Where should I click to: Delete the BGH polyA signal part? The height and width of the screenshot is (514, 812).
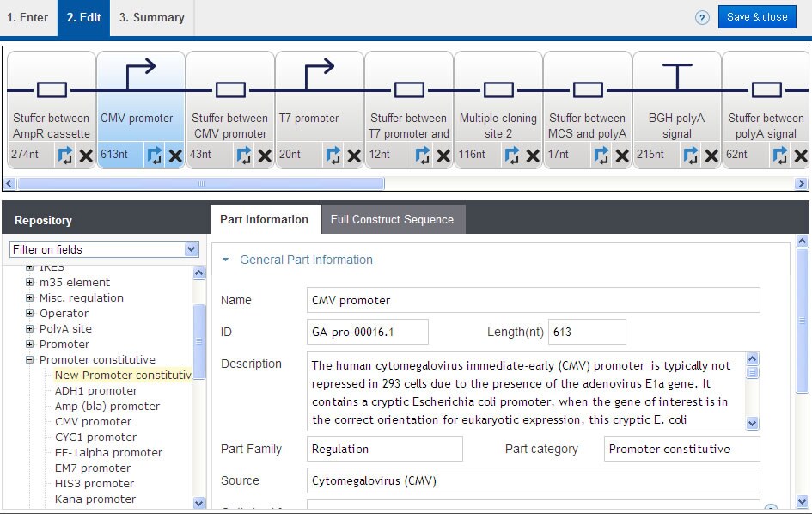tap(711, 156)
